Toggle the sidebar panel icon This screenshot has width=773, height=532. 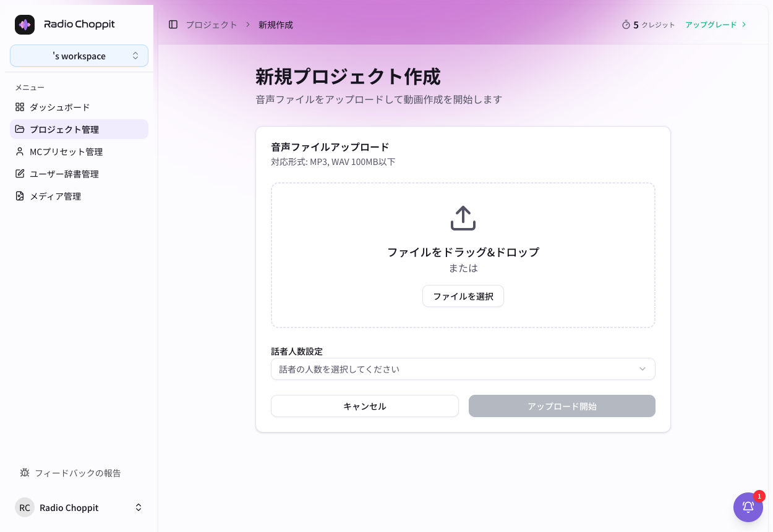[x=173, y=25]
